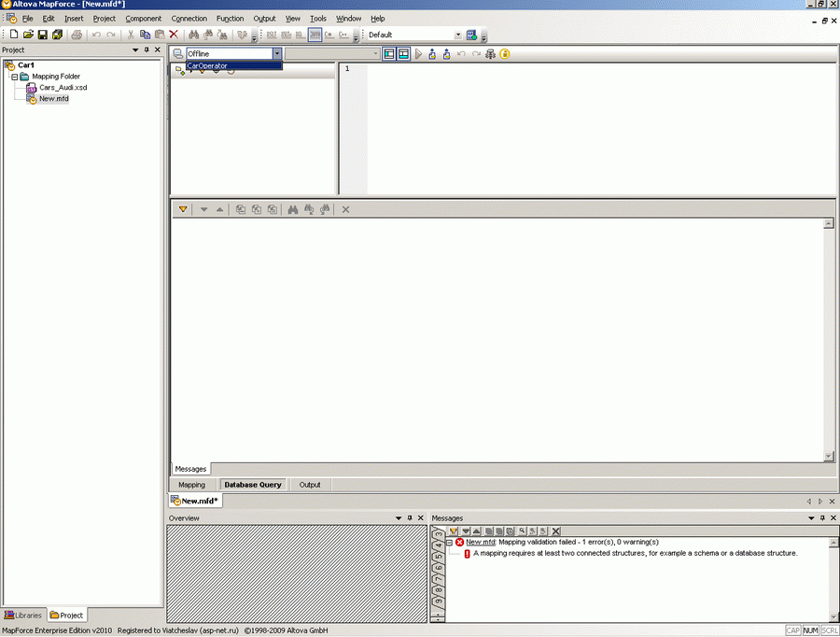Toggle result pane visibility button
This screenshot has height=637, width=840.
403,54
